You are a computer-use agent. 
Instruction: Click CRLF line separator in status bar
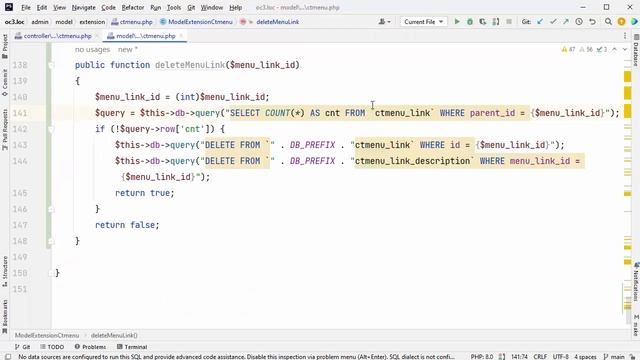(x=540, y=357)
